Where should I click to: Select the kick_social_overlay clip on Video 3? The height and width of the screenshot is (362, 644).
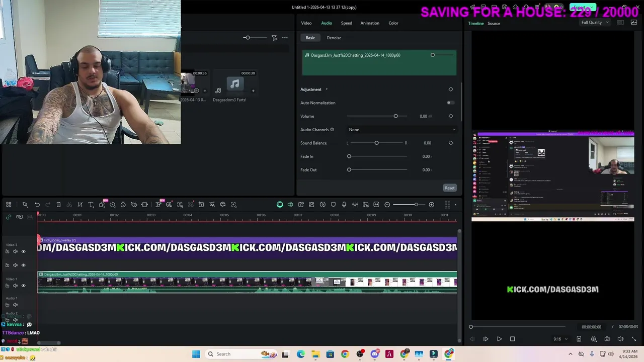click(x=247, y=247)
